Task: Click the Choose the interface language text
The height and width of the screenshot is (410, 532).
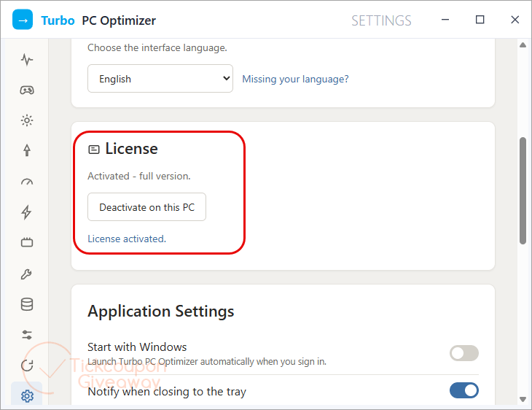Action: pos(157,48)
